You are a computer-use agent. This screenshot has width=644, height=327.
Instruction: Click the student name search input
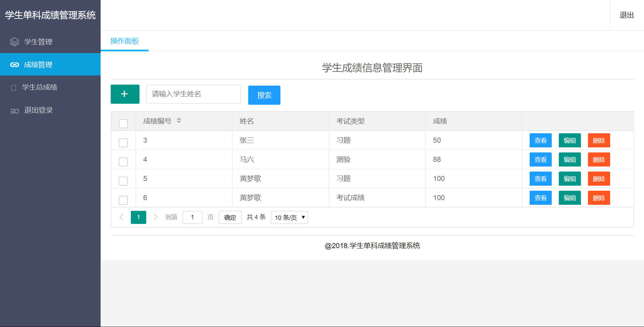pyautogui.click(x=194, y=94)
